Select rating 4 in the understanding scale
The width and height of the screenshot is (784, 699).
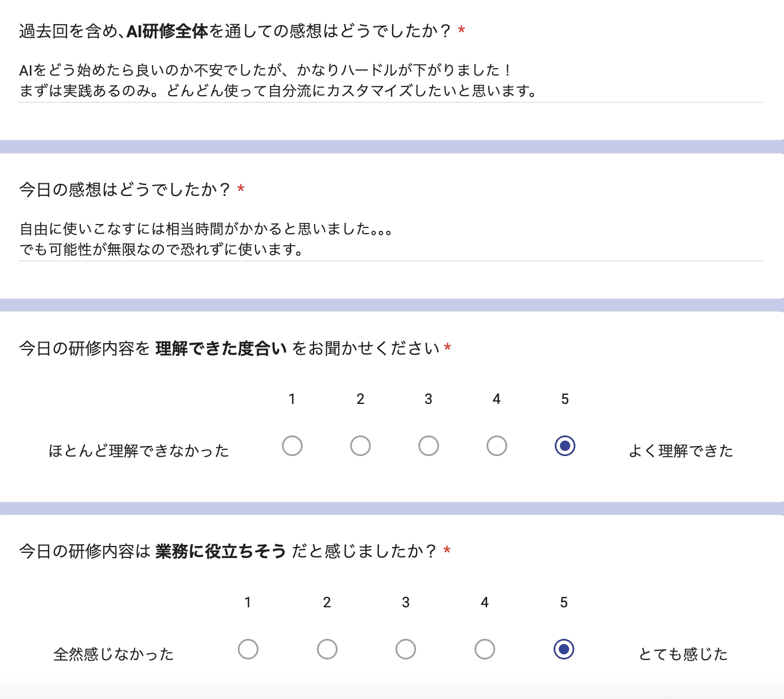pyautogui.click(x=496, y=445)
